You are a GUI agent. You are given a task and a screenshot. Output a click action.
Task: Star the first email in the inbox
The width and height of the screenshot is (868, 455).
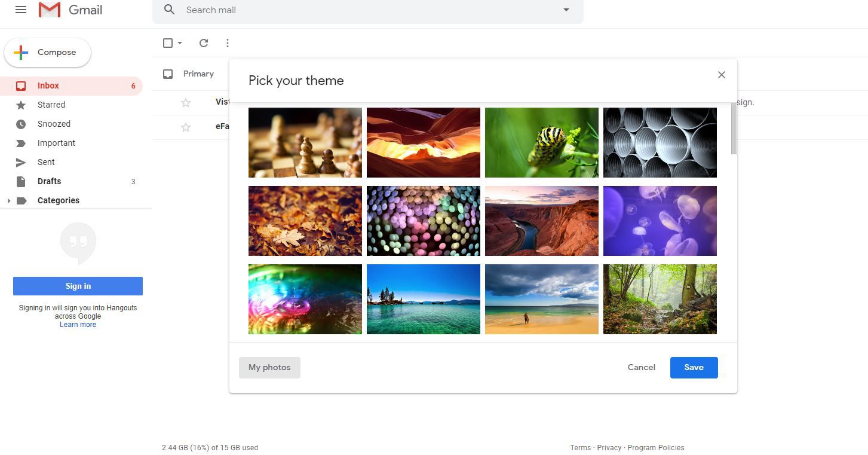point(185,102)
